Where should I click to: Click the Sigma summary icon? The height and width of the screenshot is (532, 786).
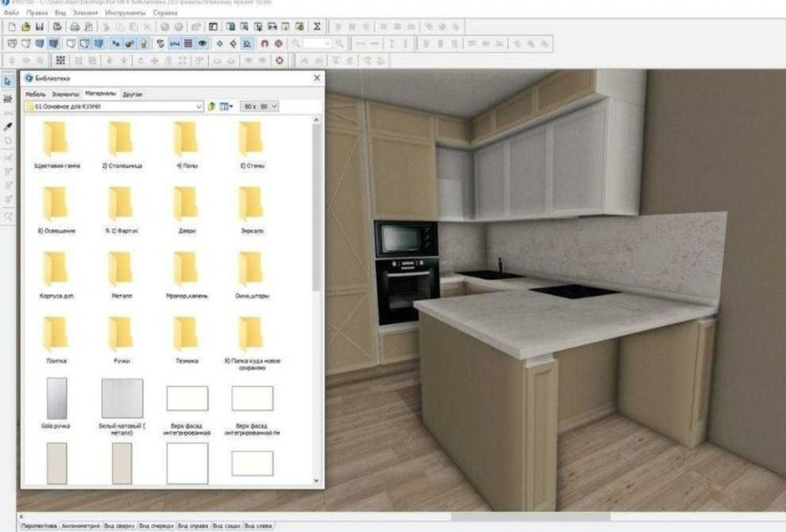tap(317, 27)
